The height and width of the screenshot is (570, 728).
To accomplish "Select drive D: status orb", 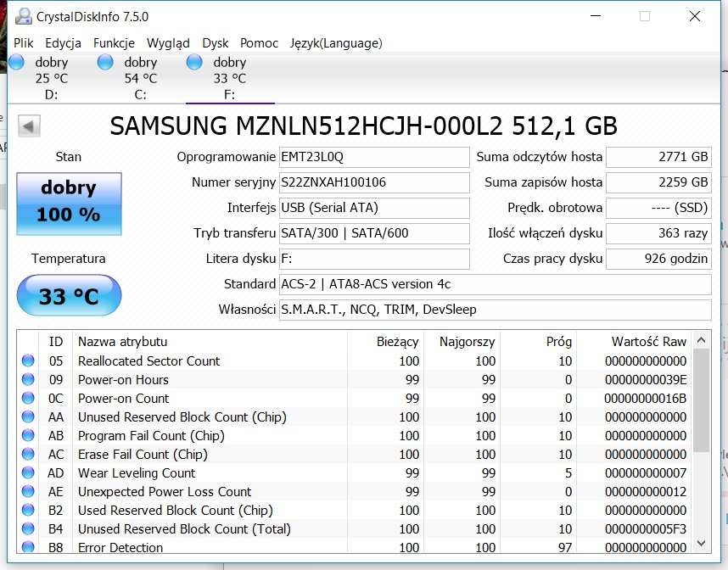I will point(17,62).
